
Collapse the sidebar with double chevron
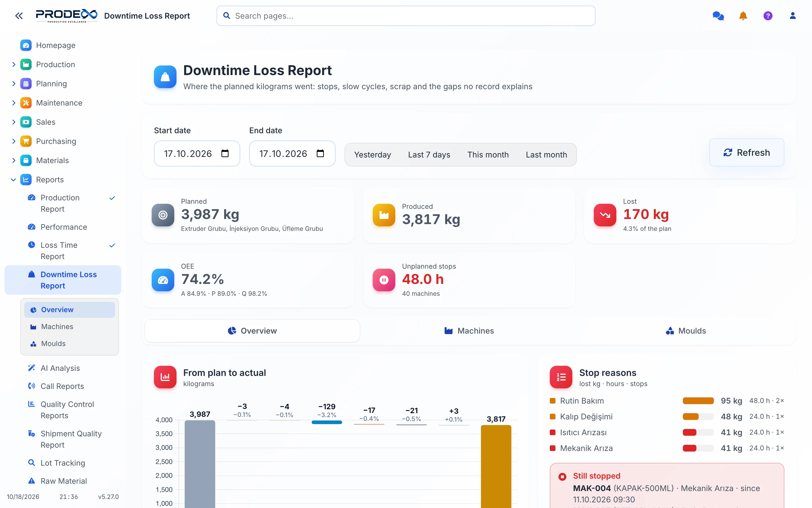click(x=19, y=16)
